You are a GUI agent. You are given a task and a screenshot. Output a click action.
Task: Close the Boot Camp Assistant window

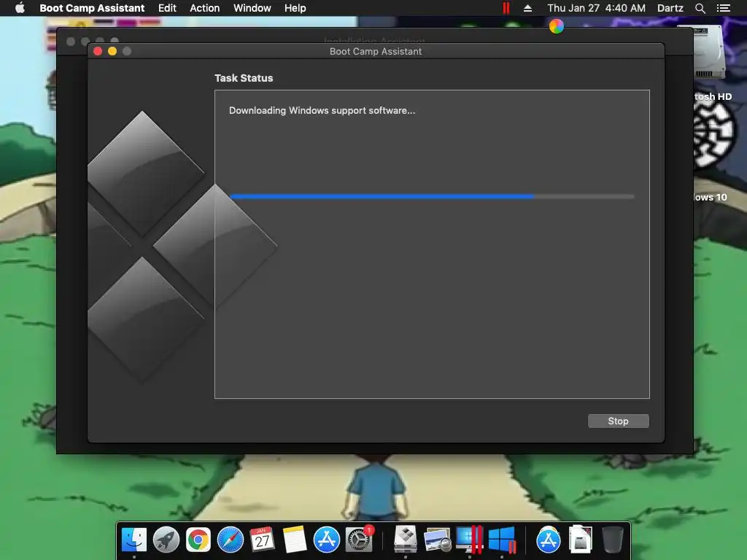(x=98, y=51)
